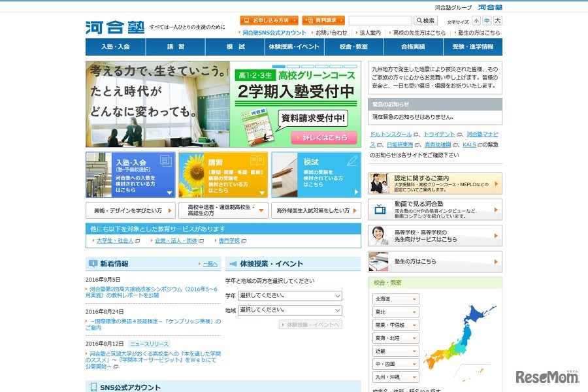Open 専門学校 link
Screen dimensions: 588x392
coord(229,240)
